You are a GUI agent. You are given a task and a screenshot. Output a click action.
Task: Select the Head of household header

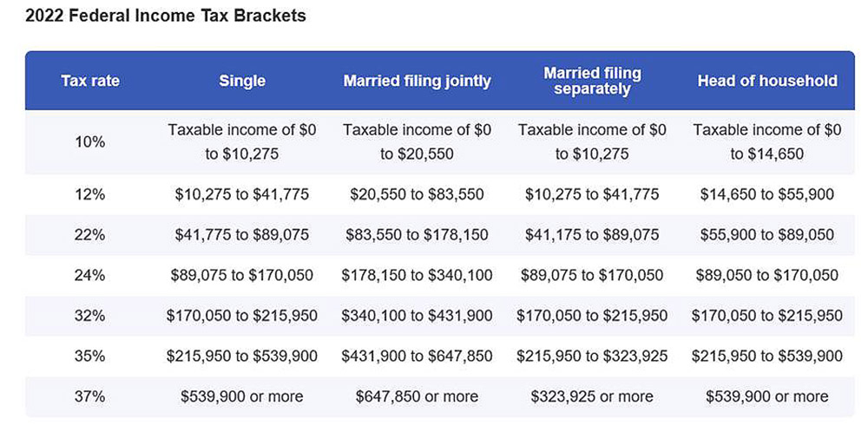click(x=767, y=82)
